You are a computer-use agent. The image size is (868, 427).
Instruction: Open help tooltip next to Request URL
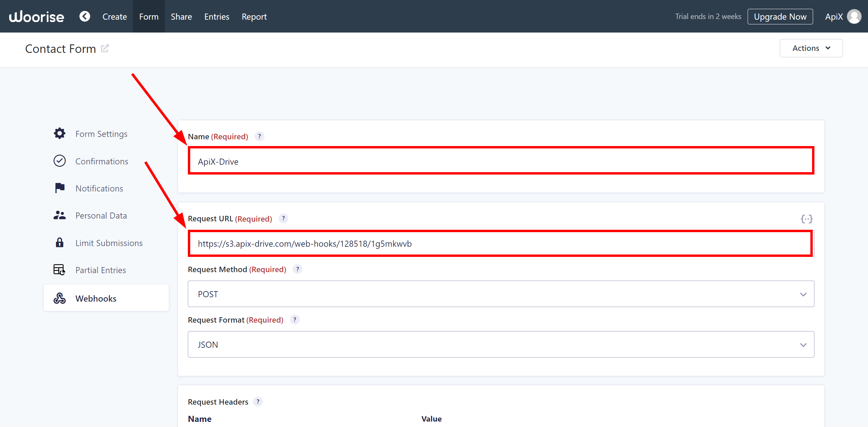(283, 219)
